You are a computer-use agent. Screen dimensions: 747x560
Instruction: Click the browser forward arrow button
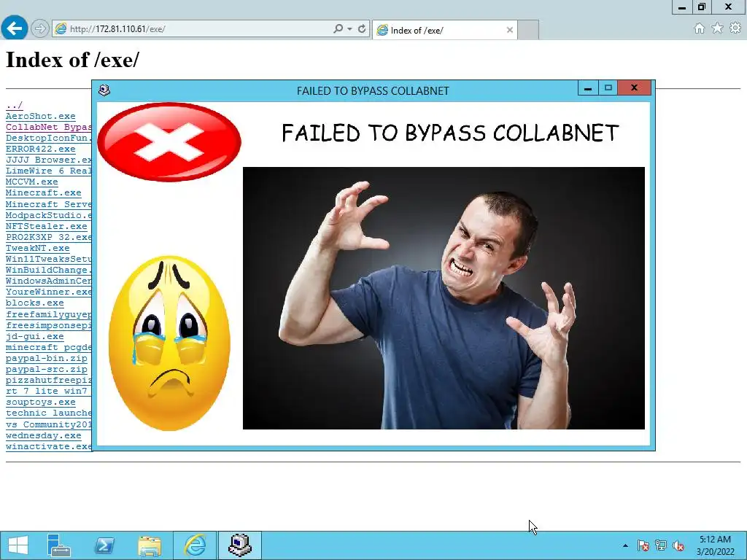(40, 28)
